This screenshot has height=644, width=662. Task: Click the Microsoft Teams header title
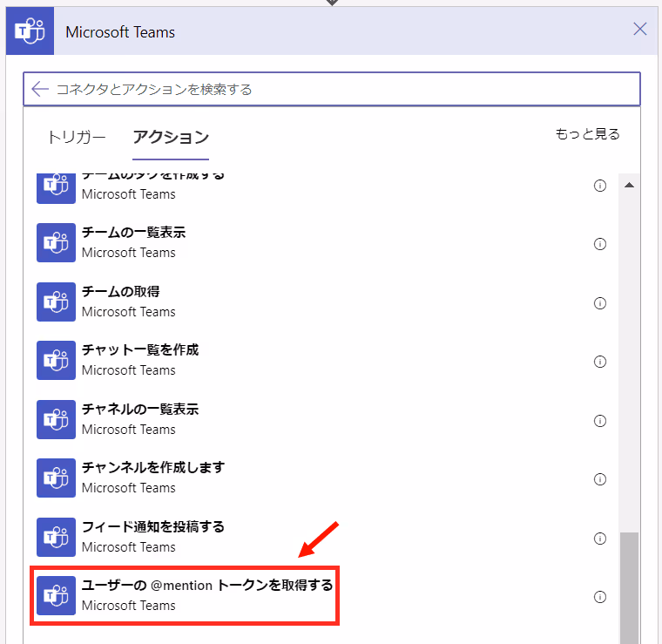(x=120, y=32)
